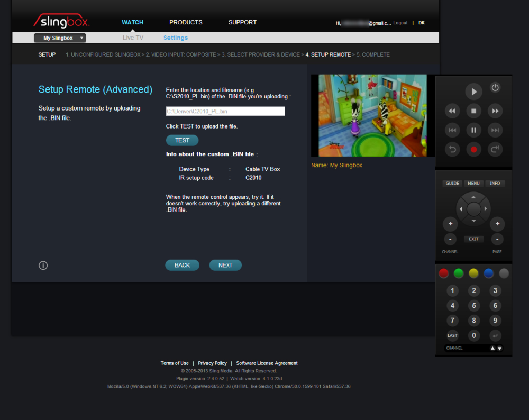Click INFO on the remote
The image size is (529, 420).
point(495,183)
